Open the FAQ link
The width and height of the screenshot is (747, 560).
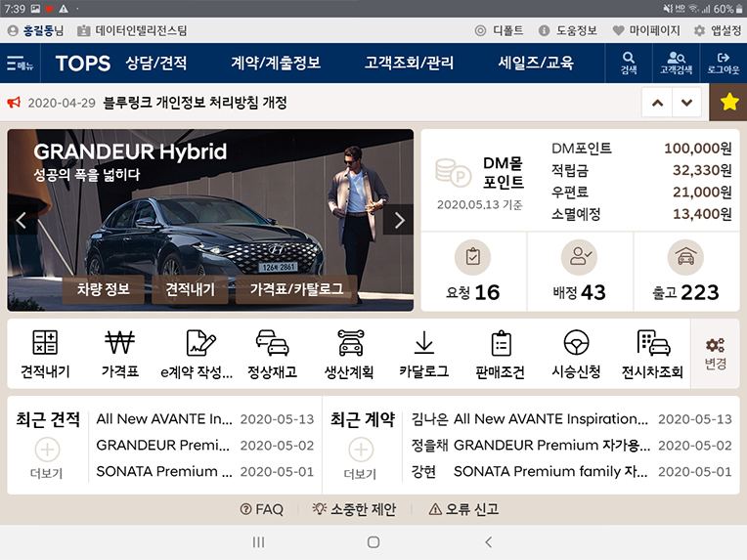(x=261, y=509)
